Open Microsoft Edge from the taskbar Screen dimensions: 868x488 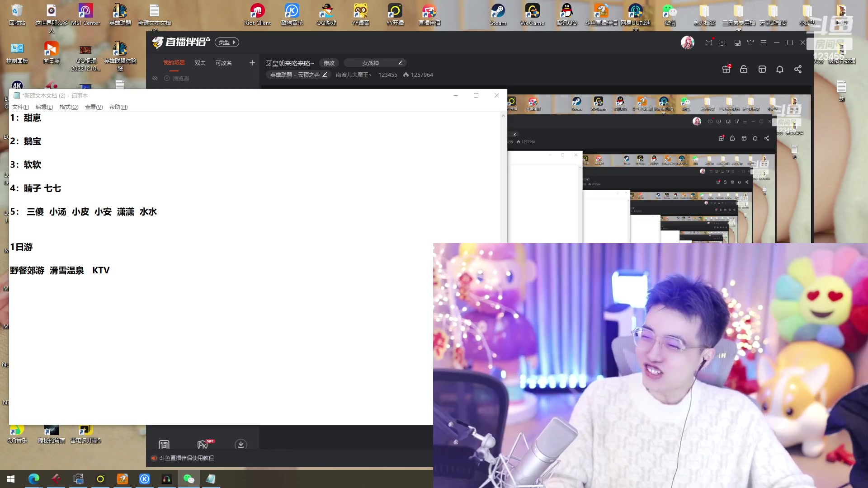[x=34, y=479]
